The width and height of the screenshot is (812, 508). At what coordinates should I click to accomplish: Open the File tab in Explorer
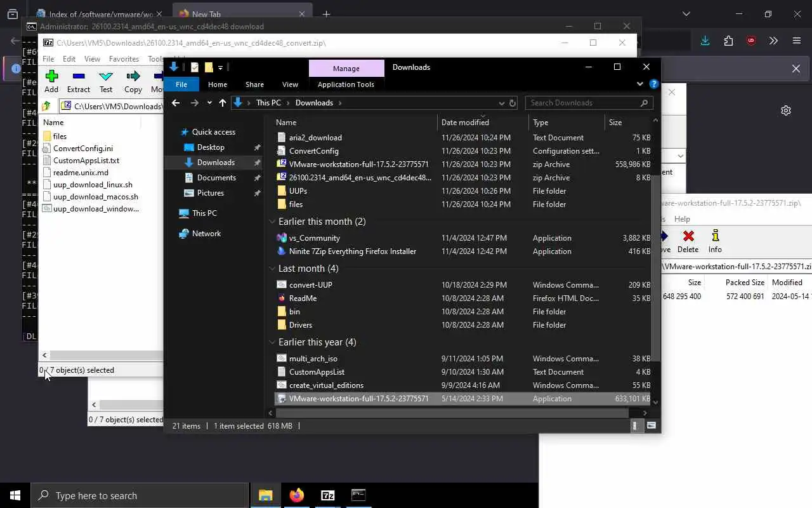coord(181,84)
